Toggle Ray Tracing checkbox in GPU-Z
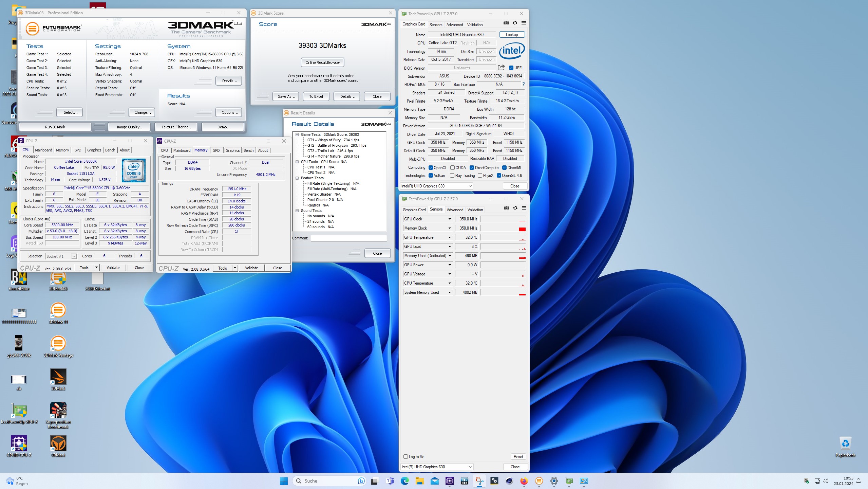Image resolution: width=868 pixels, height=489 pixels. pyautogui.click(x=452, y=176)
